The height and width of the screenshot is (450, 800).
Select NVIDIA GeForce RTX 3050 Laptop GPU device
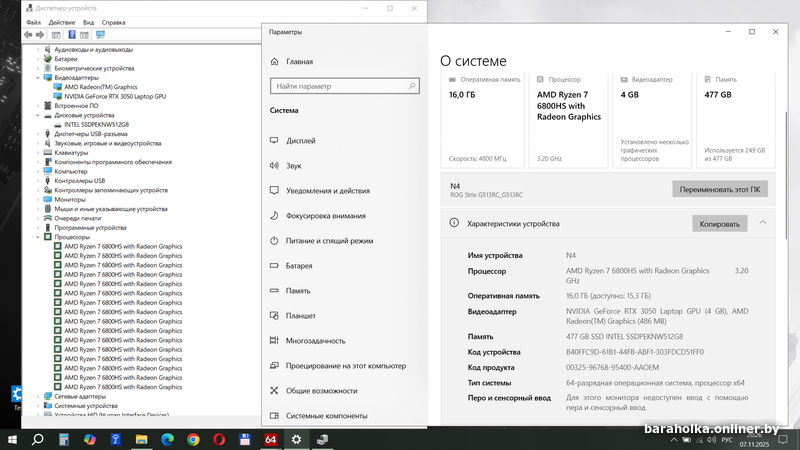(x=115, y=96)
